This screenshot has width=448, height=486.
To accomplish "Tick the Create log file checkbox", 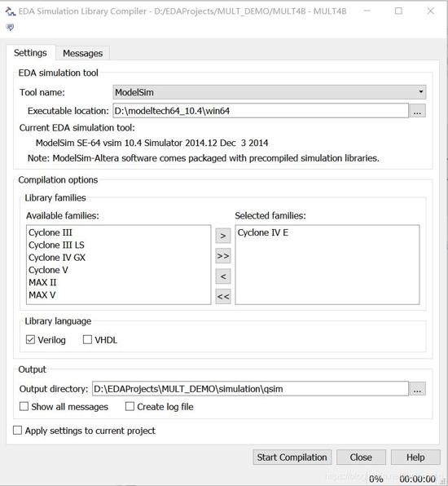I will 130,406.
